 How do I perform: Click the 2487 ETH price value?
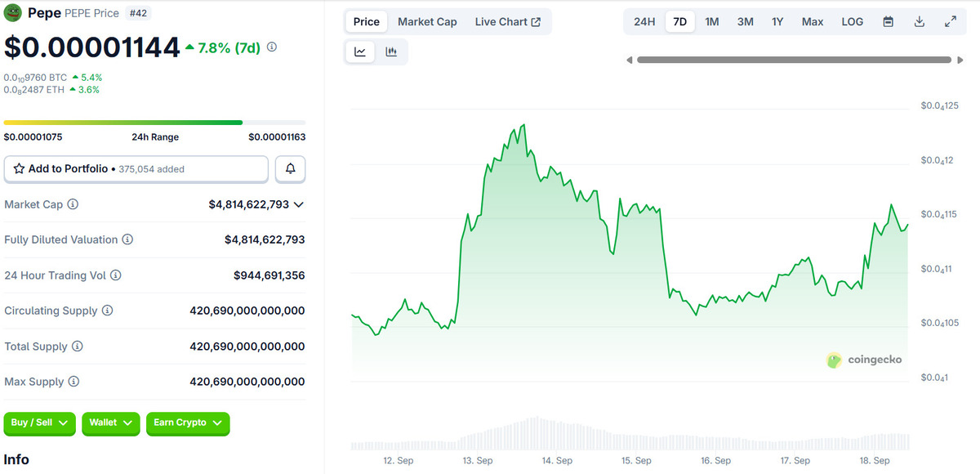coord(34,90)
